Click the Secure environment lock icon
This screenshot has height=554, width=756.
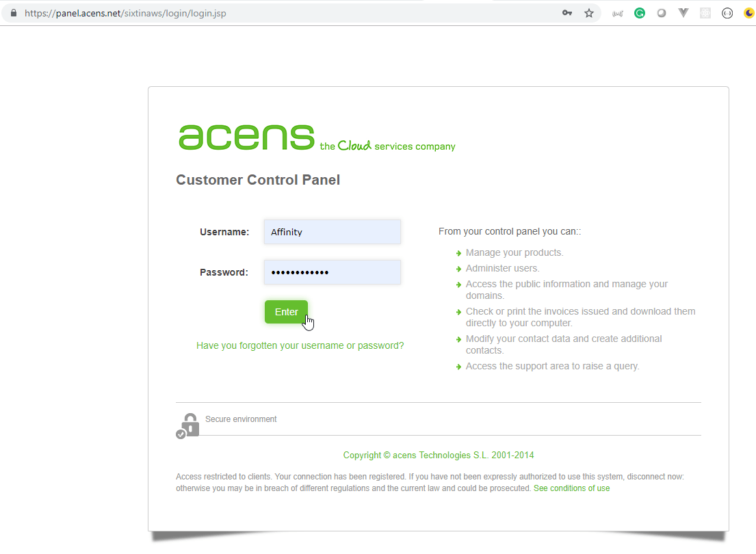click(187, 425)
